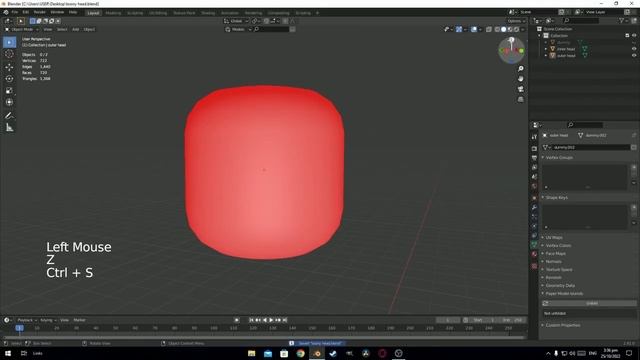Open the File menu

coord(15,13)
